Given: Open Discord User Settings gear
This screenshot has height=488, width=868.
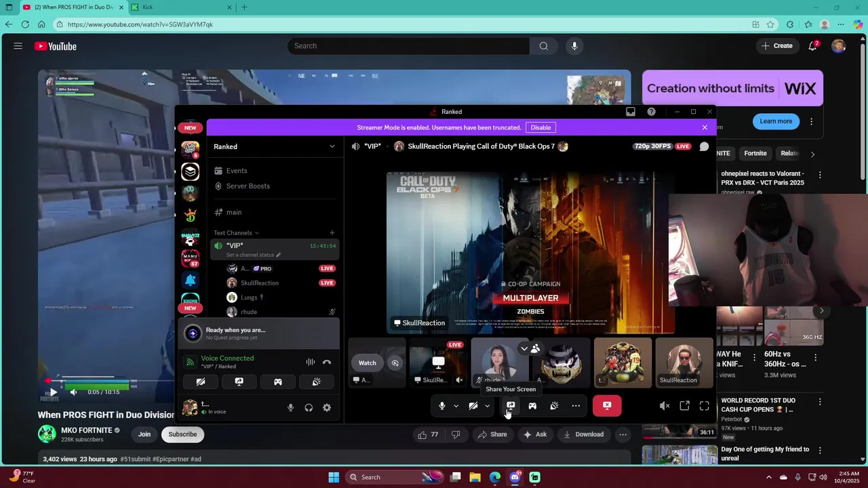Looking at the screenshot, I should pos(327,407).
